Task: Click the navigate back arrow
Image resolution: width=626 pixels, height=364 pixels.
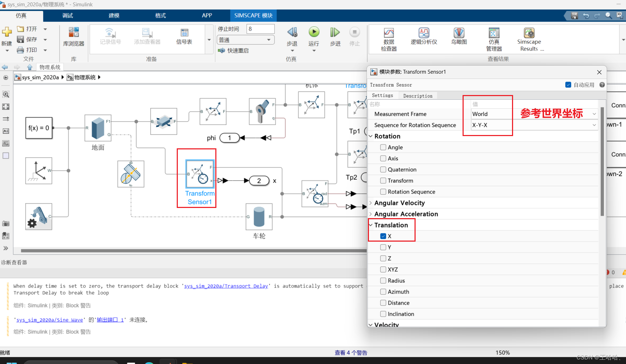Action: 5,67
